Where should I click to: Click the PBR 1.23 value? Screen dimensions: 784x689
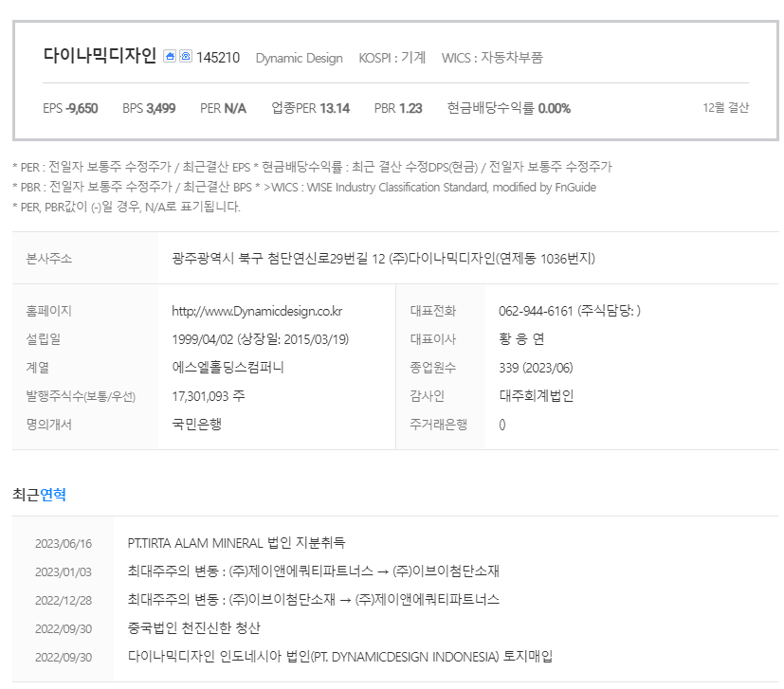pyautogui.click(x=398, y=108)
